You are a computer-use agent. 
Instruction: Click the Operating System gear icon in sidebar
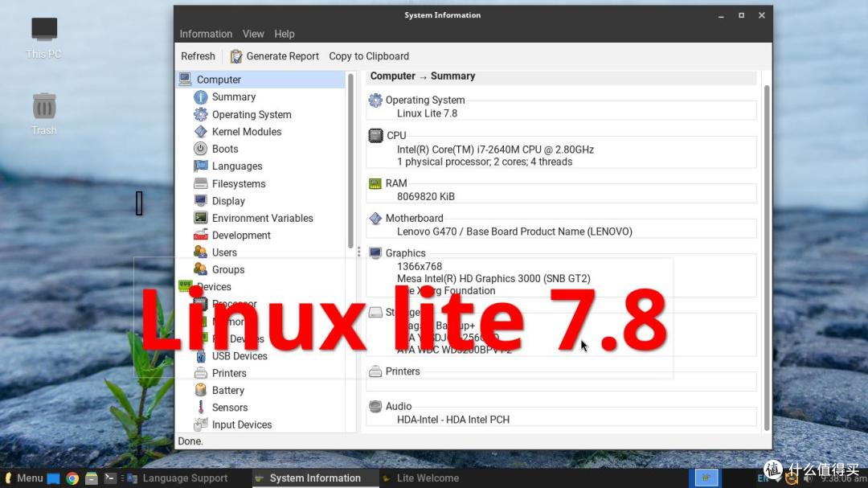tap(200, 114)
